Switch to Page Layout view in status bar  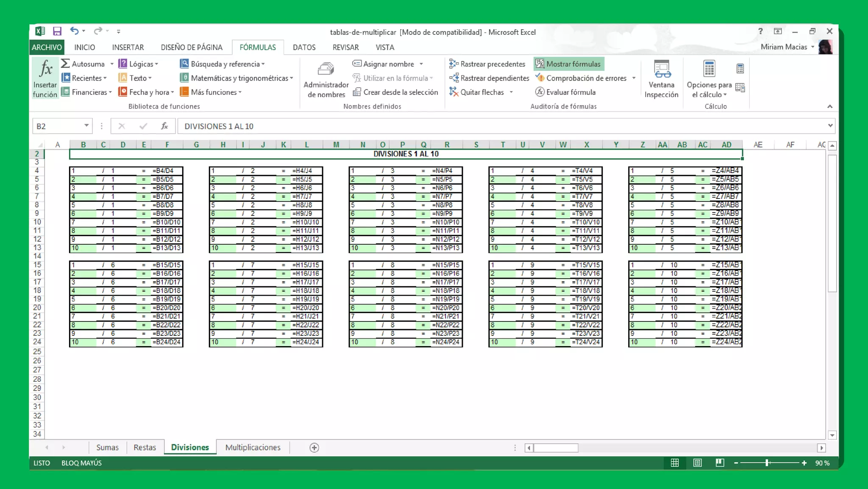click(697, 463)
